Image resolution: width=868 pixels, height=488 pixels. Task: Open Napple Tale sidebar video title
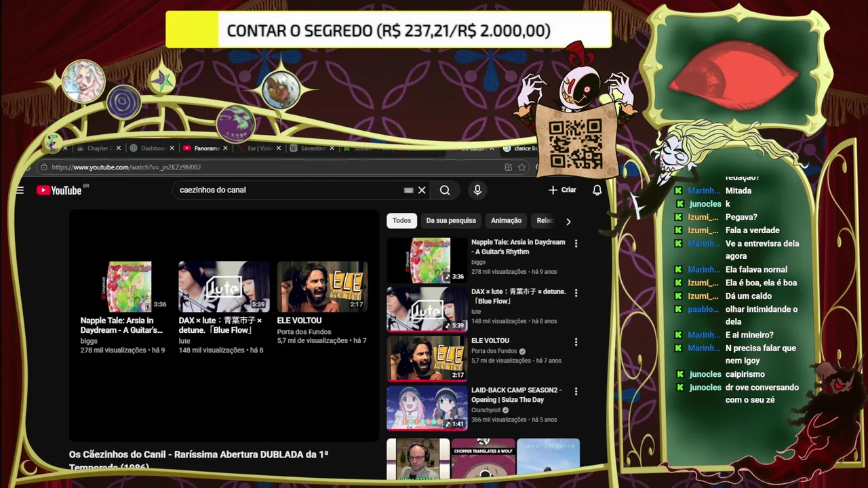tap(518, 247)
